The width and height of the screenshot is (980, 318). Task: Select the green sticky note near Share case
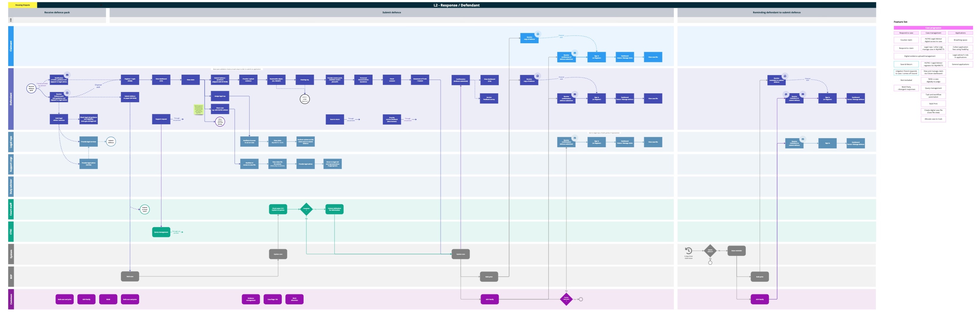(199, 109)
